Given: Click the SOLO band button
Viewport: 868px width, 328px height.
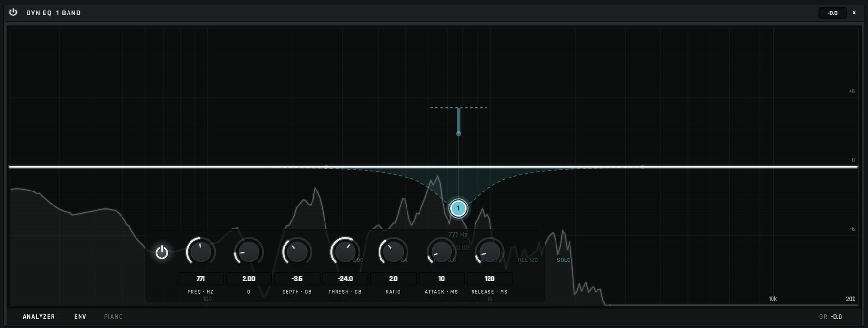Looking at the screenshot, I should (564, 260).
